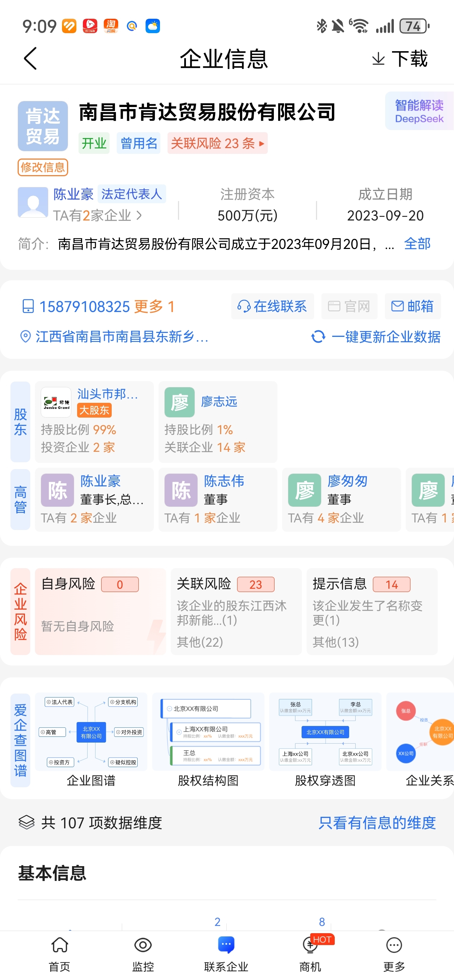This screenshot has width=454, height=980.
Task: Open 股权穿透图 thumbnail
Action: click(325, 732)
